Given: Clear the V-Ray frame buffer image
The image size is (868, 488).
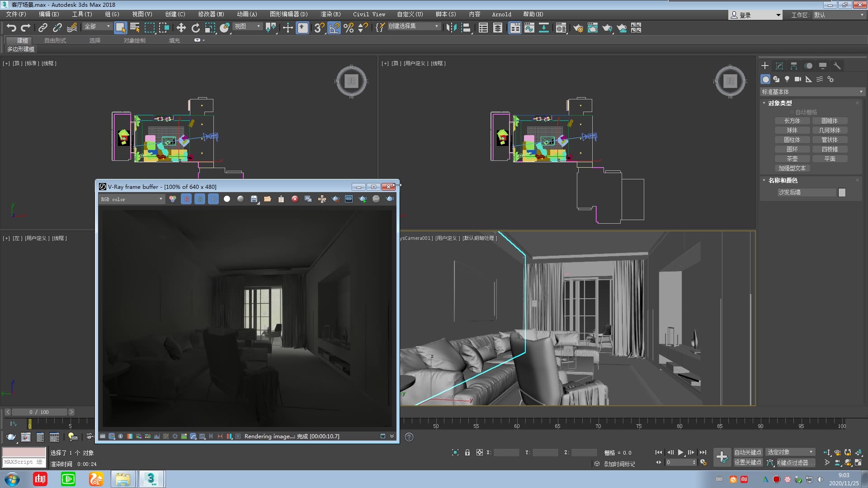Looking at the screenshot, I should click(x=295, y=199).
